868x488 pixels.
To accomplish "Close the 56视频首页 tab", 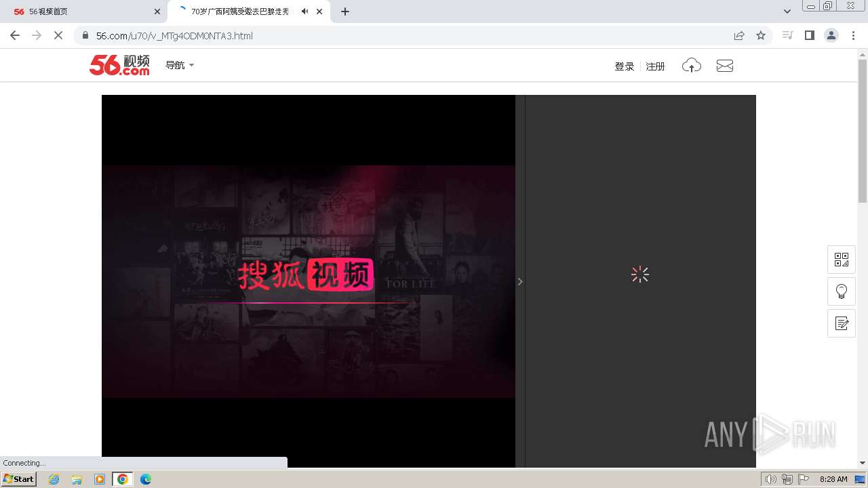I will (x=157, y=12).
